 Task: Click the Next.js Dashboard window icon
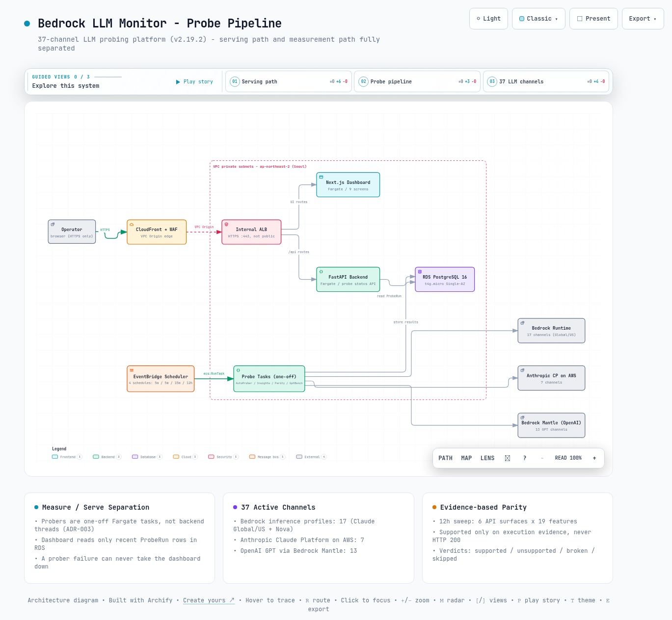point(321,177)
